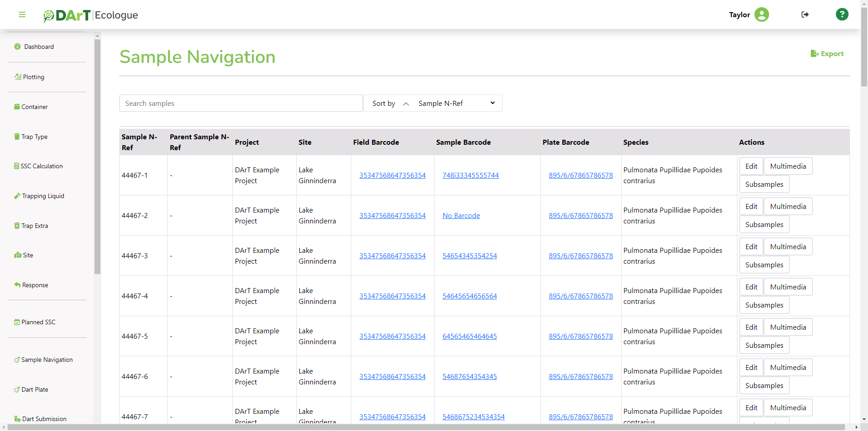Open plate barcode for sample 44467-5
Image resolution: width=868 pixels, height=431 pixels.
[x=580, y=336]
